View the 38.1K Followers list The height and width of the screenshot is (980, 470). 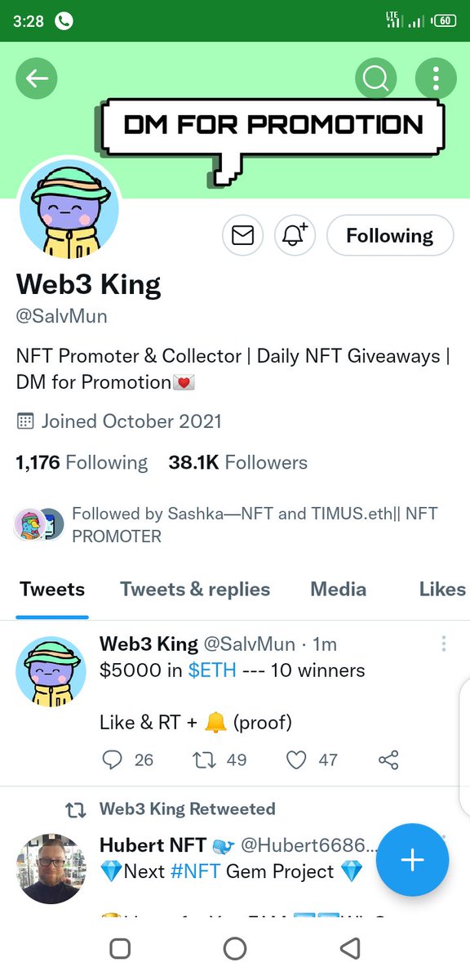coord(238,462)
